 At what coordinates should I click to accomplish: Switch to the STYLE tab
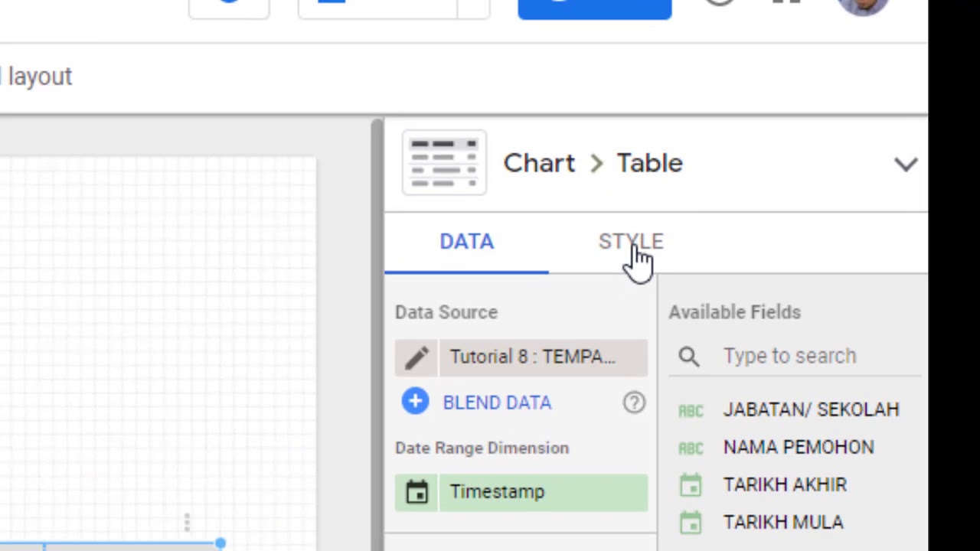pyautogui.click(x=630, y=242)
